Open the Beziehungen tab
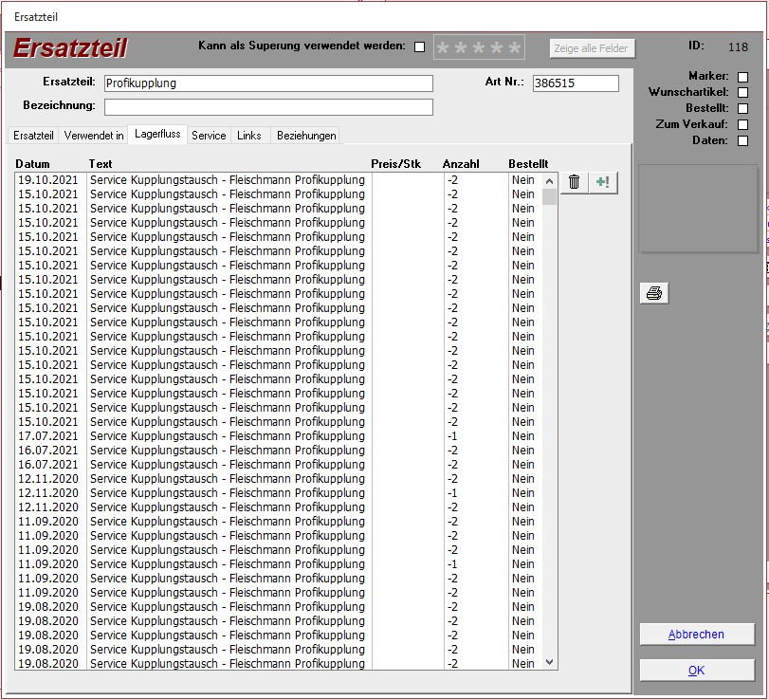 [x=306, y=136]
